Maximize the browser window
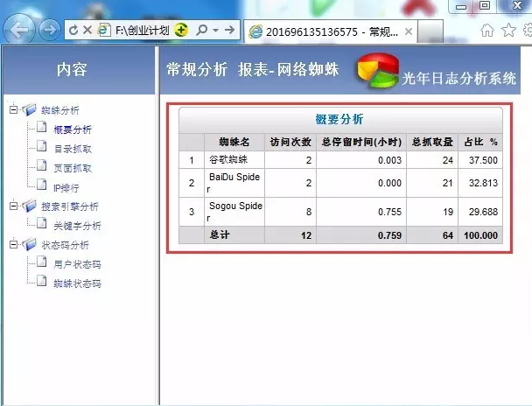Viewport: 532px width, 406px height. [x=485, y=5]
